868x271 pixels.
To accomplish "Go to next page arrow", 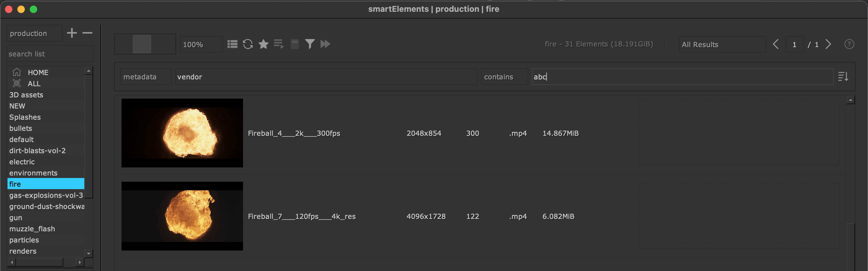I will point(828,44).
